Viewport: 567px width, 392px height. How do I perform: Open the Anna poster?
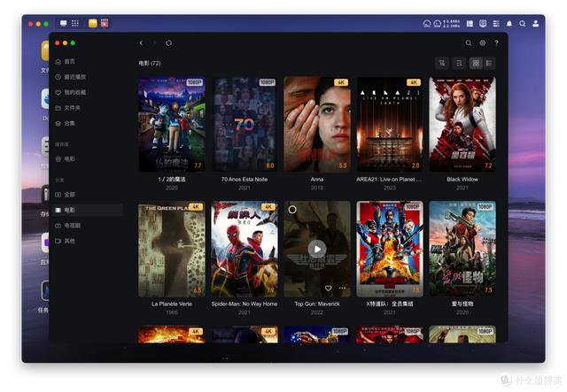pos(317,124)
